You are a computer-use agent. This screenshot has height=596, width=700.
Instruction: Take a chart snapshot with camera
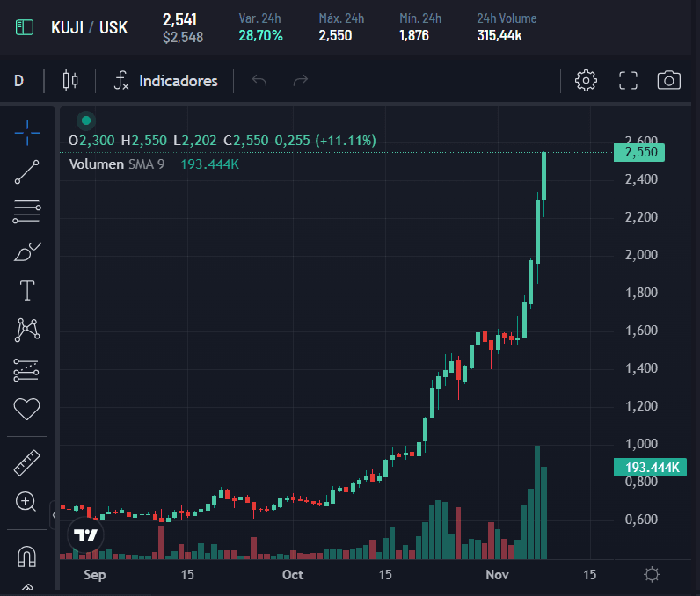click(669, 81)
